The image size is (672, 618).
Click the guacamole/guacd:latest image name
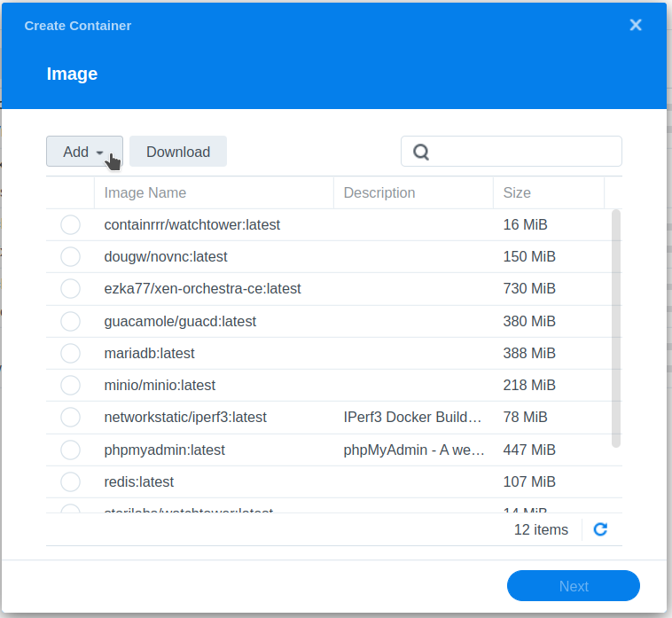180,321
